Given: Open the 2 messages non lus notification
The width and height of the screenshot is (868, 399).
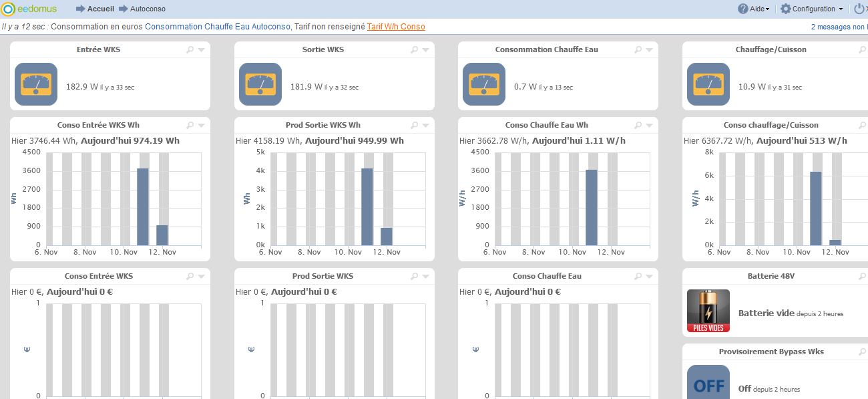Looking at the screenshot, I should [839, 27].
